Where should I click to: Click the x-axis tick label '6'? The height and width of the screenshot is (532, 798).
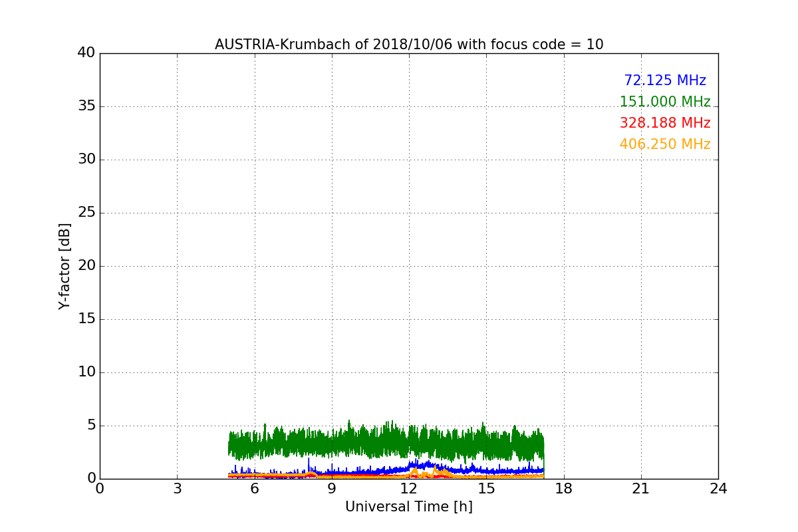pyautogui.click(x=254, y=489)
